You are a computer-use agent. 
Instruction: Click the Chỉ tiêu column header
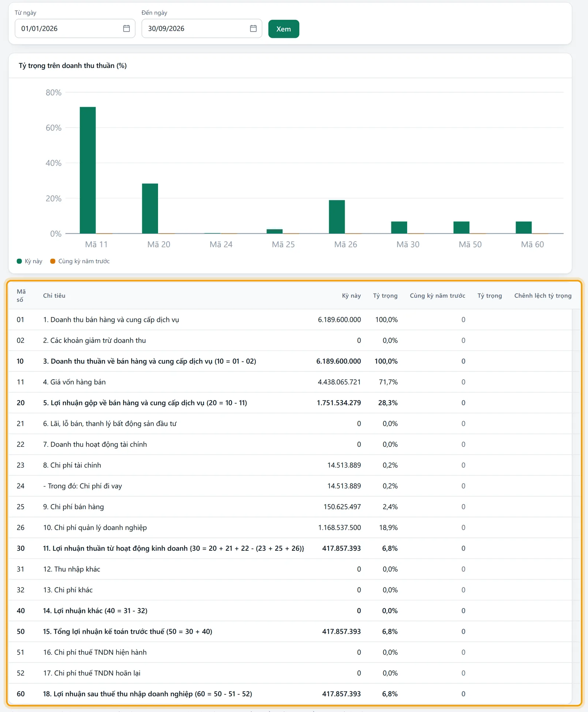pos(54,295)
